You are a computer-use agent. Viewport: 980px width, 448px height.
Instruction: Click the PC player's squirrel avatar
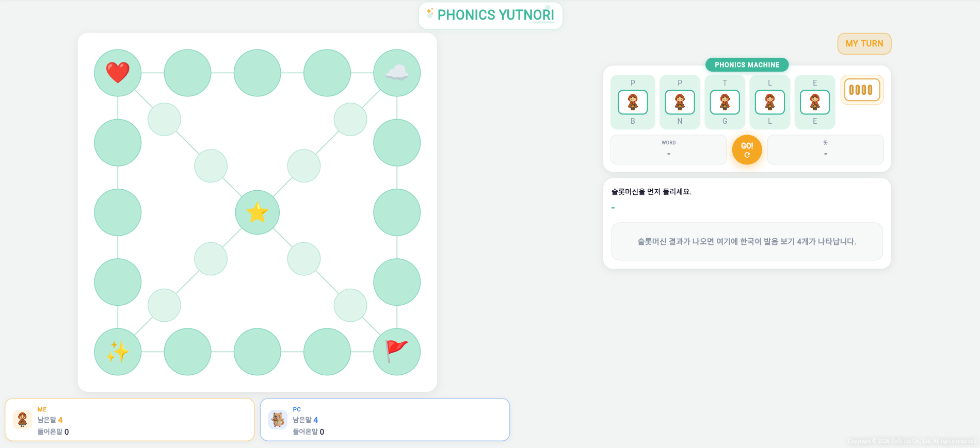(278, 419)
